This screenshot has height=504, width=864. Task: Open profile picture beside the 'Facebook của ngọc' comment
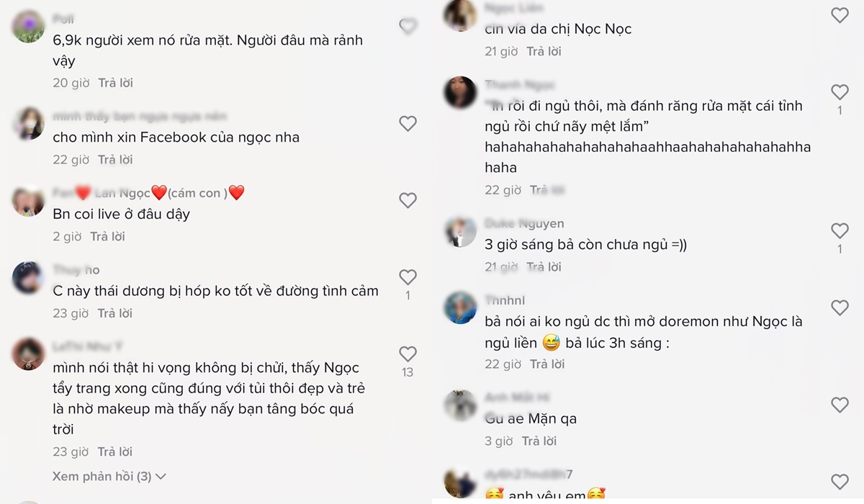coord(29,123)
